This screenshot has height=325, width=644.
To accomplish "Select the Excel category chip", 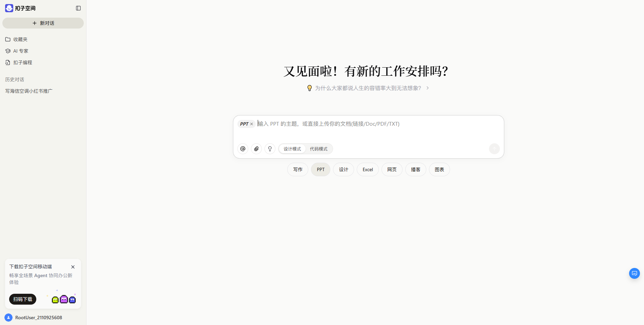I will point(368,169).
